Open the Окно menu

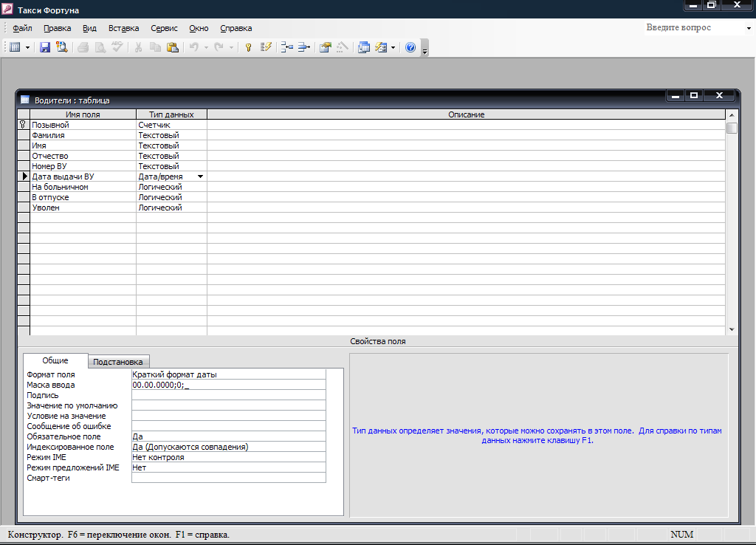pos(199,28)
